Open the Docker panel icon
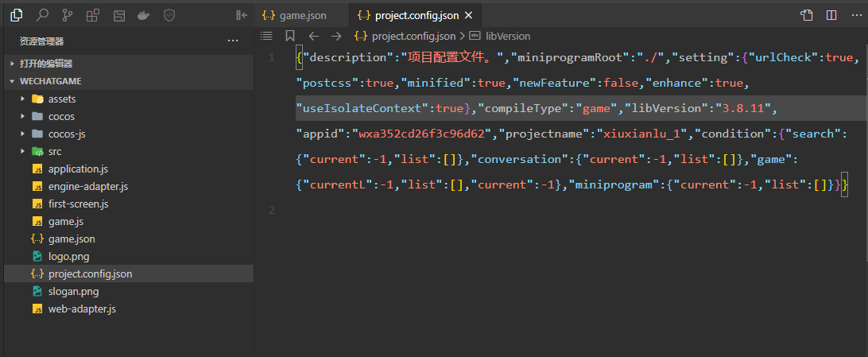868x357 pixels. tap(143, 15)
